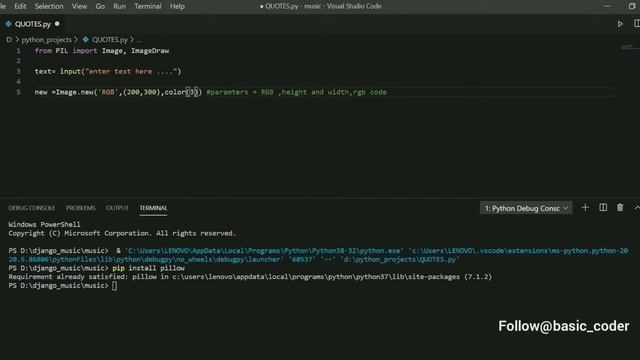Click the code minimap in the editor
The height and width of the screenshot is (360, 640).
[629, 47]
